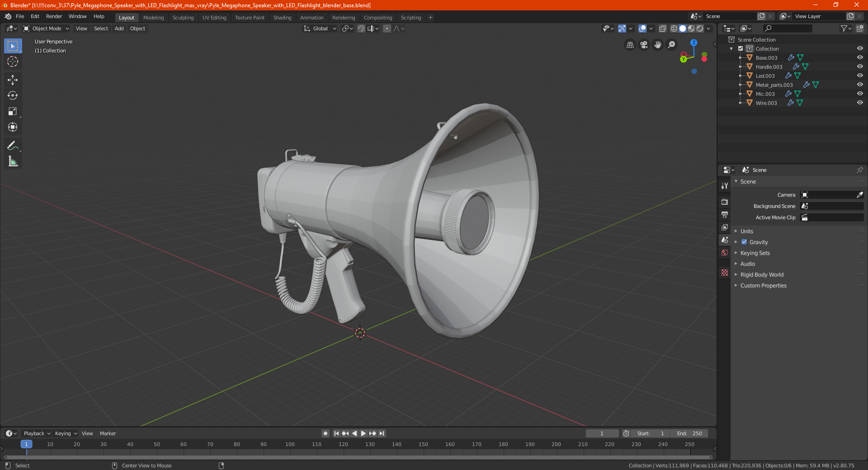Viewport: 868px width, 470px height.
Task: Click the outliner filter funnel icon
Action: [844, 28]
